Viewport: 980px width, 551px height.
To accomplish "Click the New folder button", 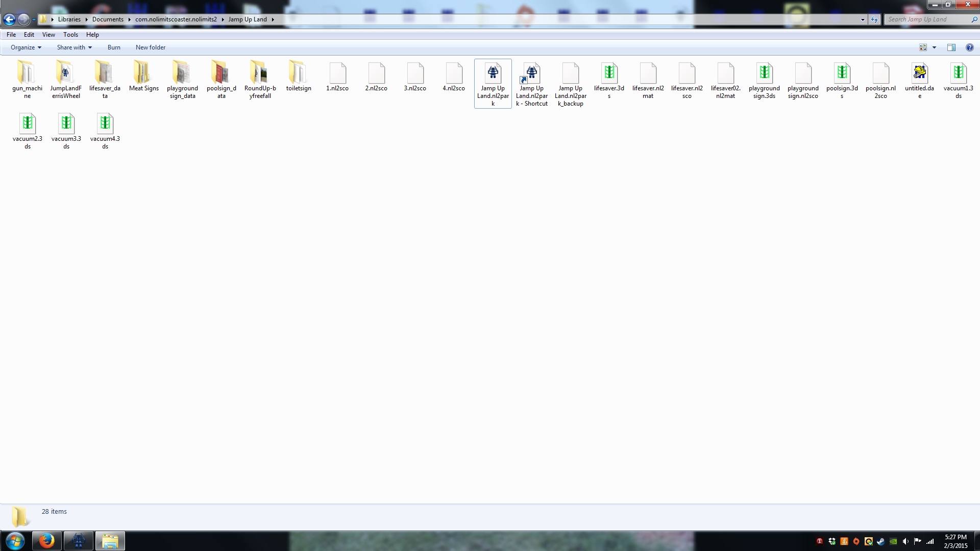I will [x=150, y=47].
